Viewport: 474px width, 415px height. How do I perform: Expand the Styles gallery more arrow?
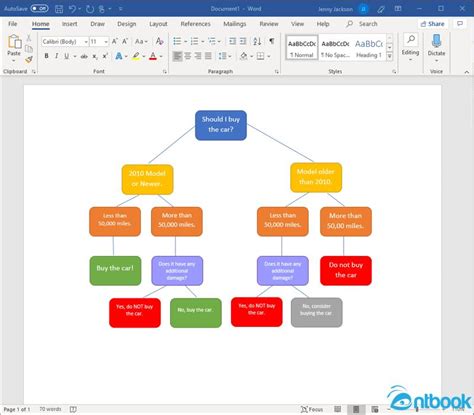389,56
